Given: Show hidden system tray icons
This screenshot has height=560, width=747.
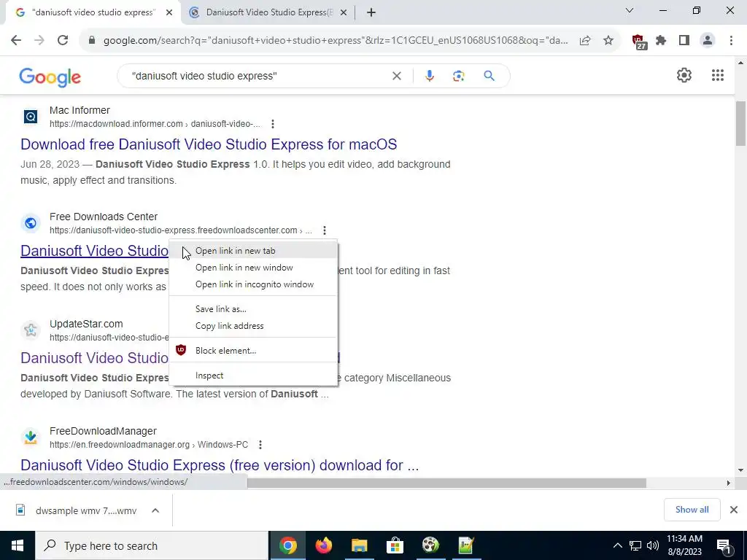Looking at the screenshot, I should pos(617,545).
